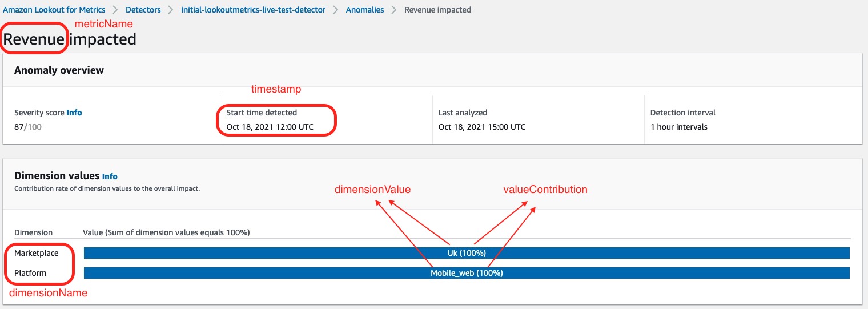Screen dimensions: 868x309
Task: Open initial-lookoutmetrics-live-test-detector breadcrumb
Action: point(254,10)
